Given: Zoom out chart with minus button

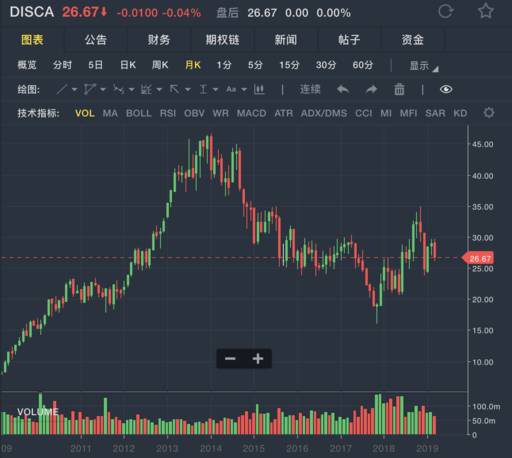Looking at the screenshot, I should pyautogui.click(x=230, y=359).
